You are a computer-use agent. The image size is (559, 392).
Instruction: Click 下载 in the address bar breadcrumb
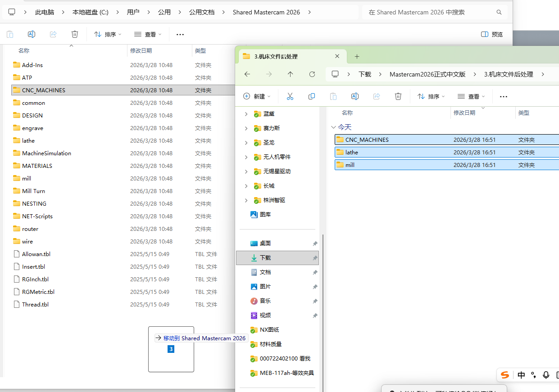(x=365, y=74)
